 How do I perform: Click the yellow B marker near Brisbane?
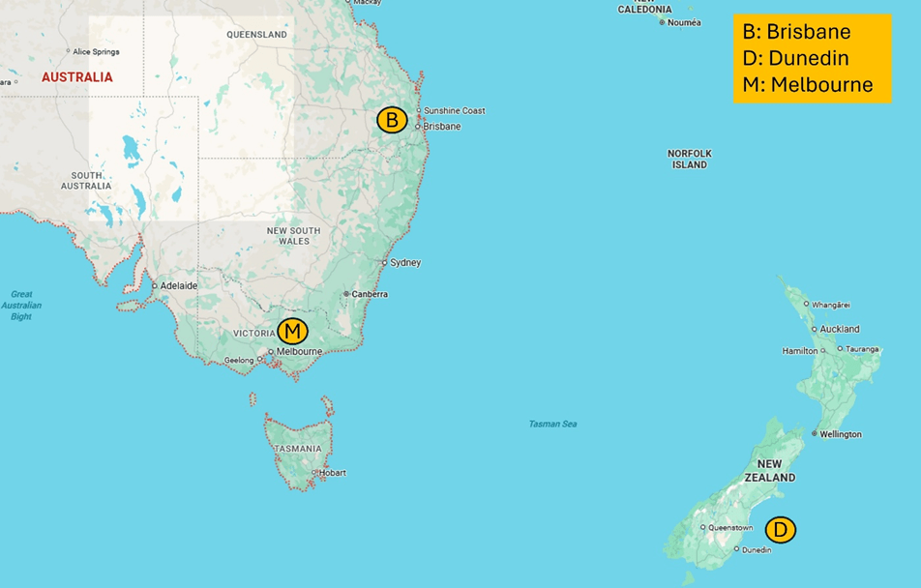pos(392,120)
